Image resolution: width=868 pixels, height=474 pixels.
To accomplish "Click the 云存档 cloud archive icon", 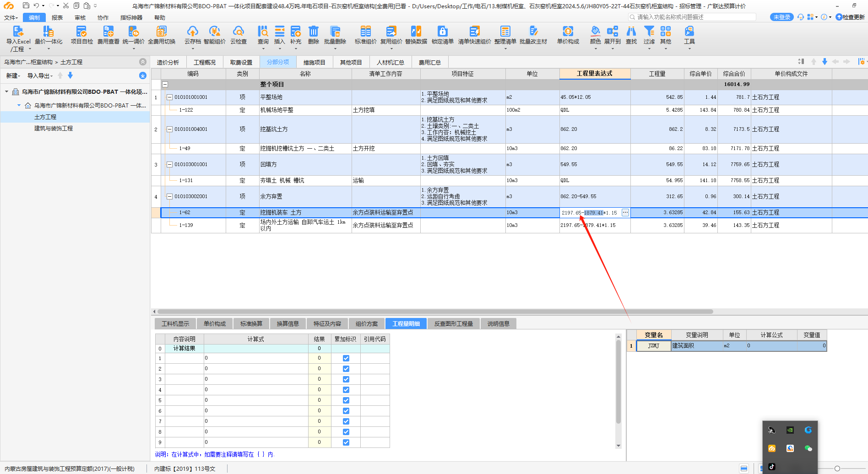I will [x=192, y=32].
